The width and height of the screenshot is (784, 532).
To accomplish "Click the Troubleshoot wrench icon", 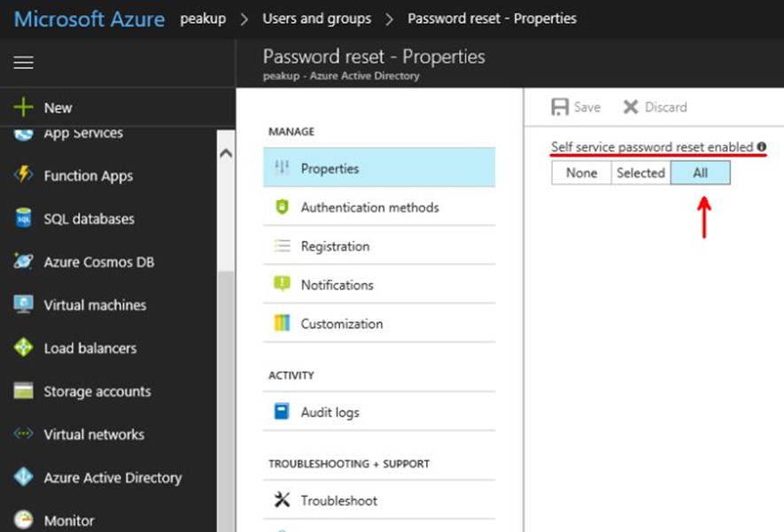I will (x=282, y=499).
